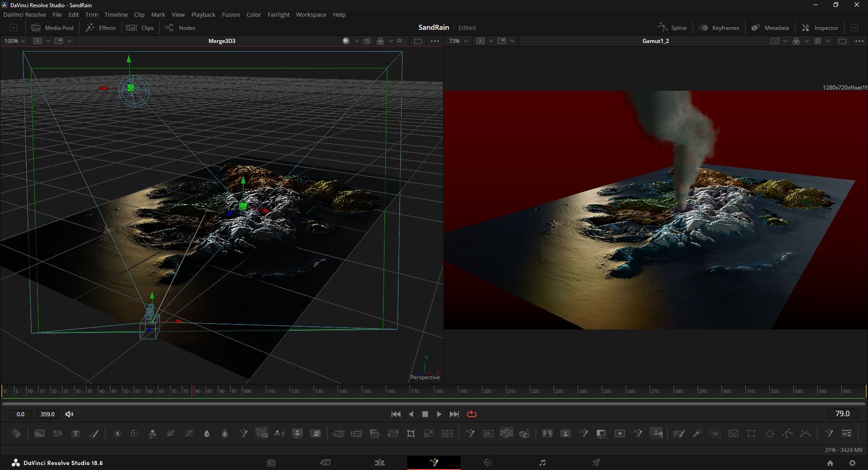Toggle the Effects library panel
868x470 pixels.
[x=101, y=28]
